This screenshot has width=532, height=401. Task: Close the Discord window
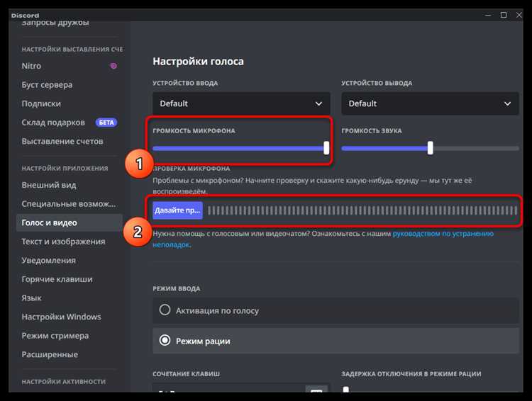tap(519, 15)
